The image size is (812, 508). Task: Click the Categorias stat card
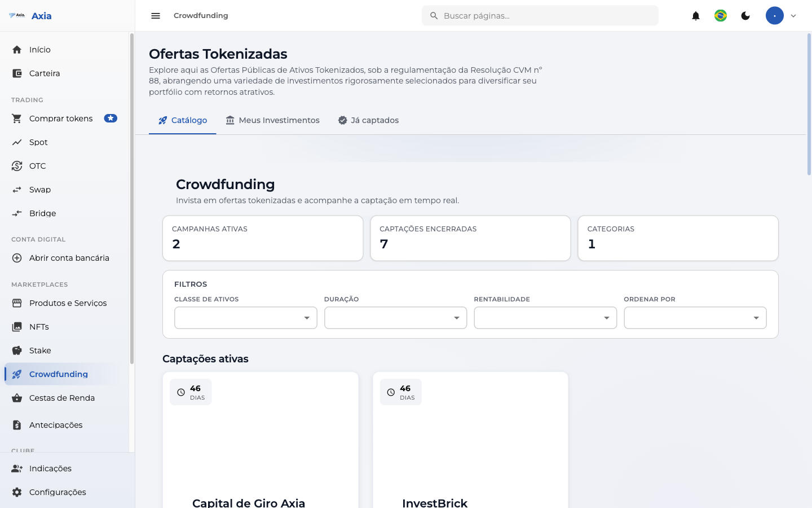678,238
